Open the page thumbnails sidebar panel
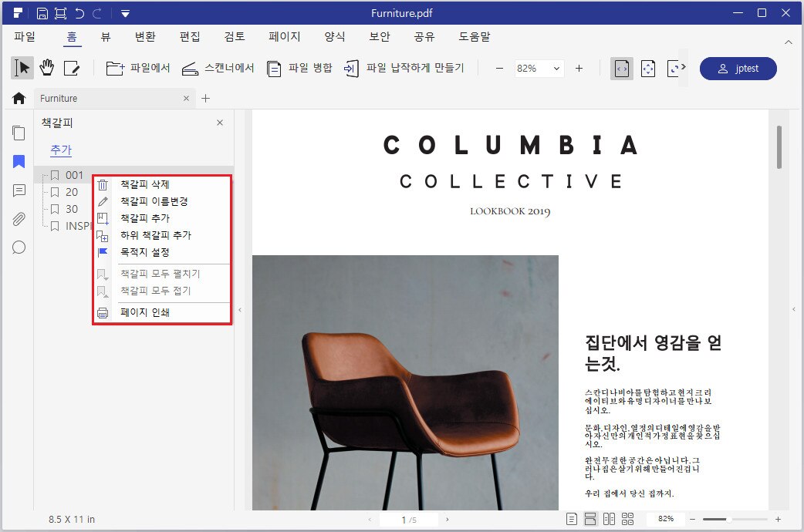804x532 pixels. [19, 133]
